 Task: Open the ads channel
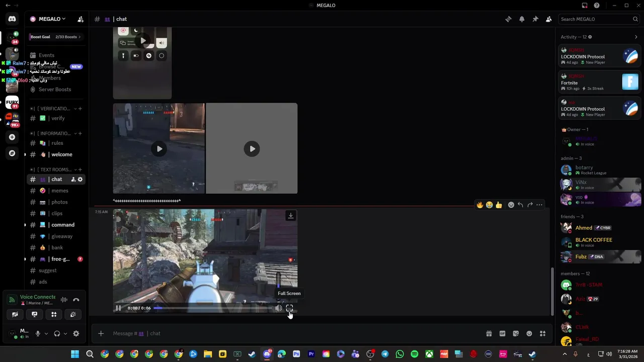point(56,282)
